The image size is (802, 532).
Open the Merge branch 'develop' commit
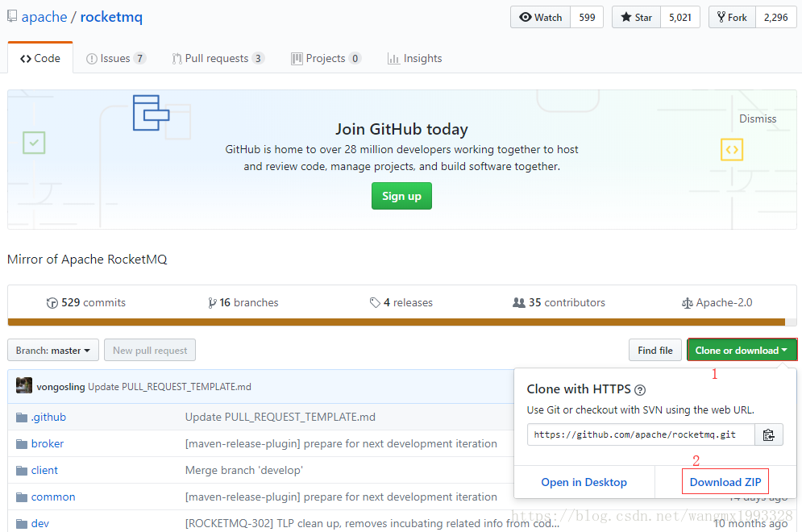tap(244, 470)
